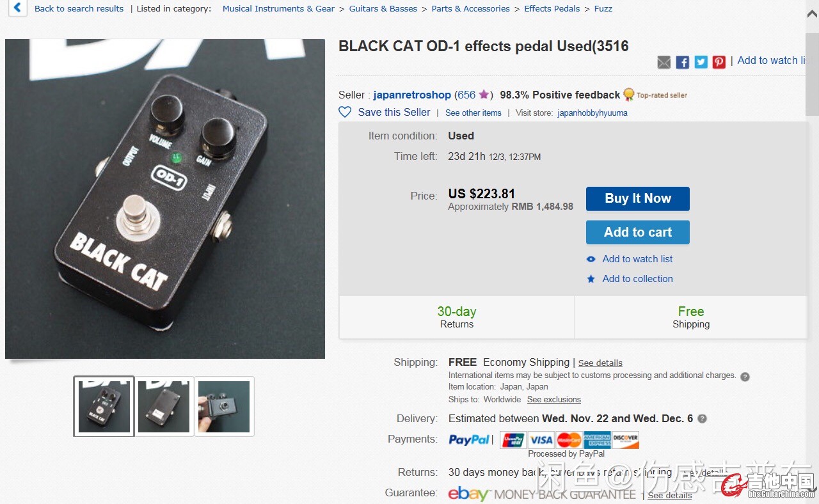Viewport: 819px width, 504px height.
Task: Open japanretroshop seller profile link
Action: [x=412, y=95]
